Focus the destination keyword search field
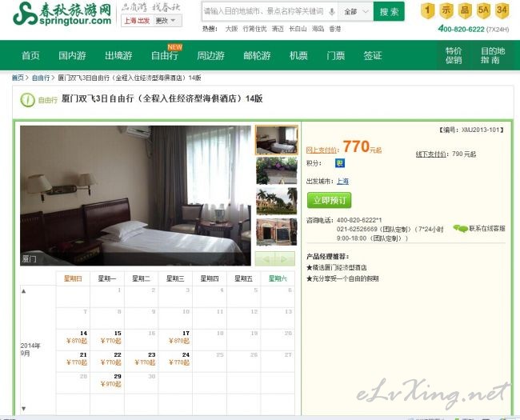This screenshot has width=520, height=420. click(266, 12)
